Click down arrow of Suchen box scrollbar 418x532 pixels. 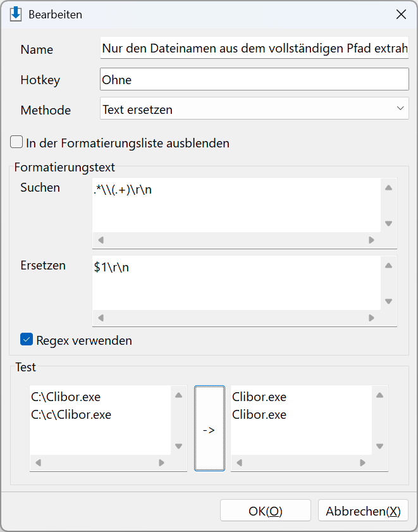388,223
